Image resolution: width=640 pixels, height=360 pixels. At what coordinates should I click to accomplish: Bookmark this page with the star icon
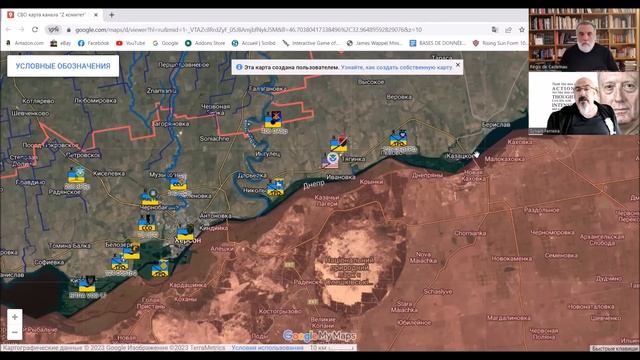coord(522,30)
